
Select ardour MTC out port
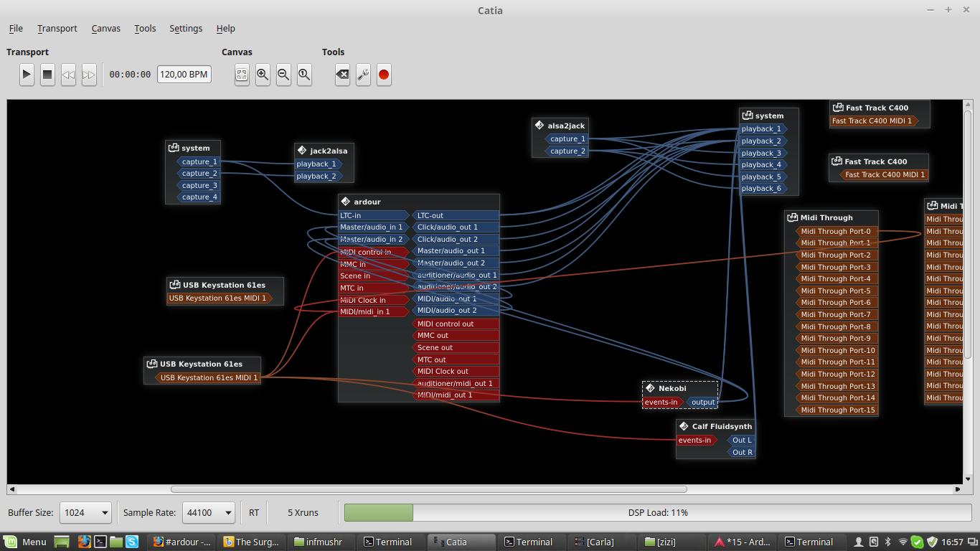click(x=456, y=359)
